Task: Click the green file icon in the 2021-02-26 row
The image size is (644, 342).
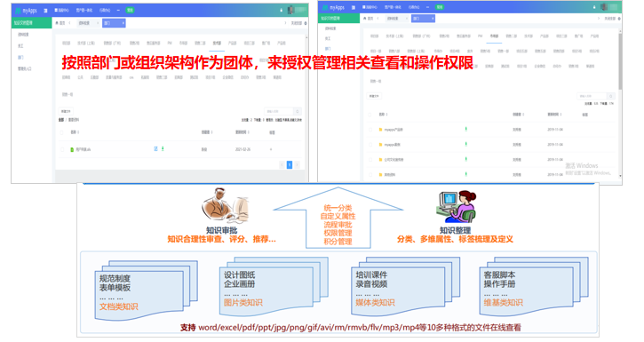Action: pyautogui.click(x=72, y=149)
